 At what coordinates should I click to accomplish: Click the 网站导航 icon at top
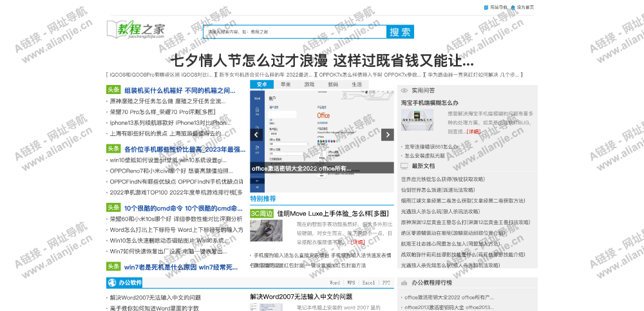pyautogui.click(x=486, y=7)
